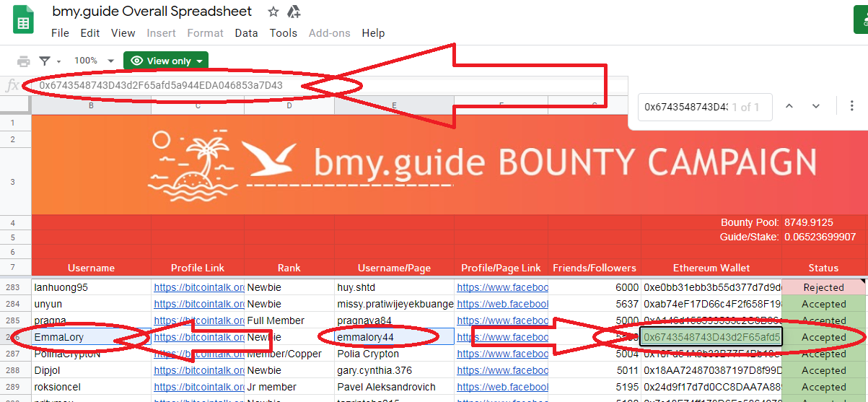Select column D header
Viewport: 868px width, 402px height.
(x=289, y=106)
